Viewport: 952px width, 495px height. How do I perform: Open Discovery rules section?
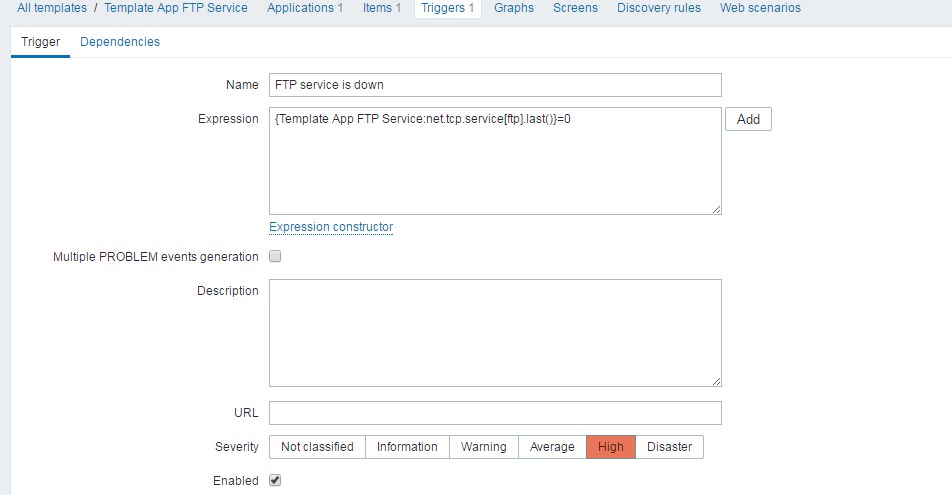pos(659,8)
